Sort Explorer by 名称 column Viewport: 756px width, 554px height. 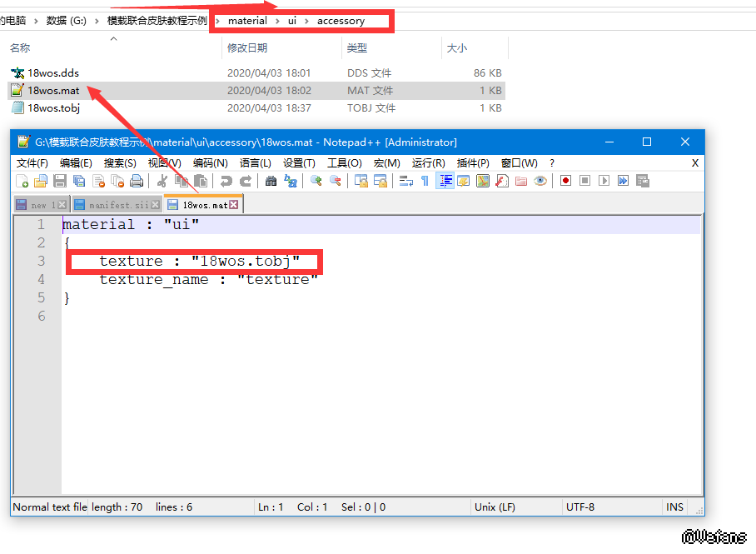tap(20, 47)
